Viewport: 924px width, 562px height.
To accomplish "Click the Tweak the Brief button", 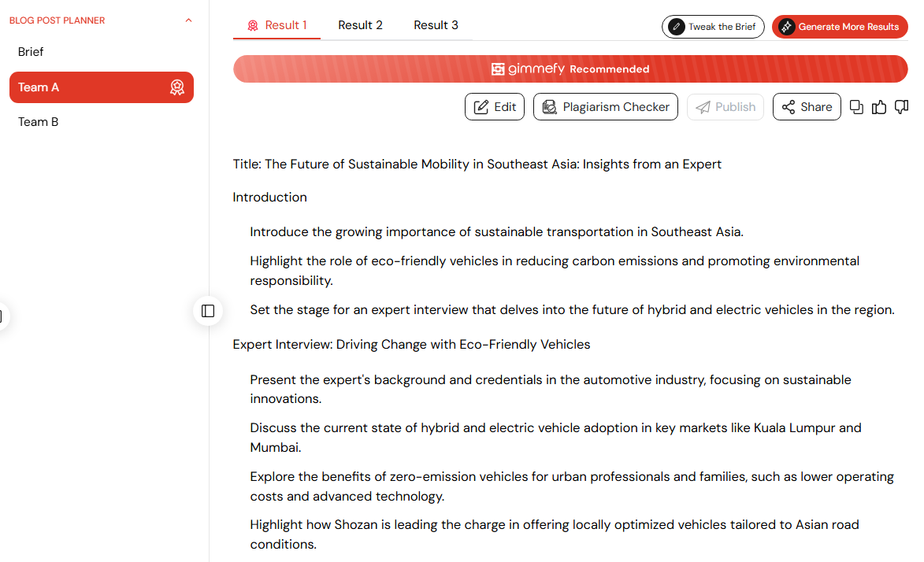I will pyautogui.click(x=712, y=27).
